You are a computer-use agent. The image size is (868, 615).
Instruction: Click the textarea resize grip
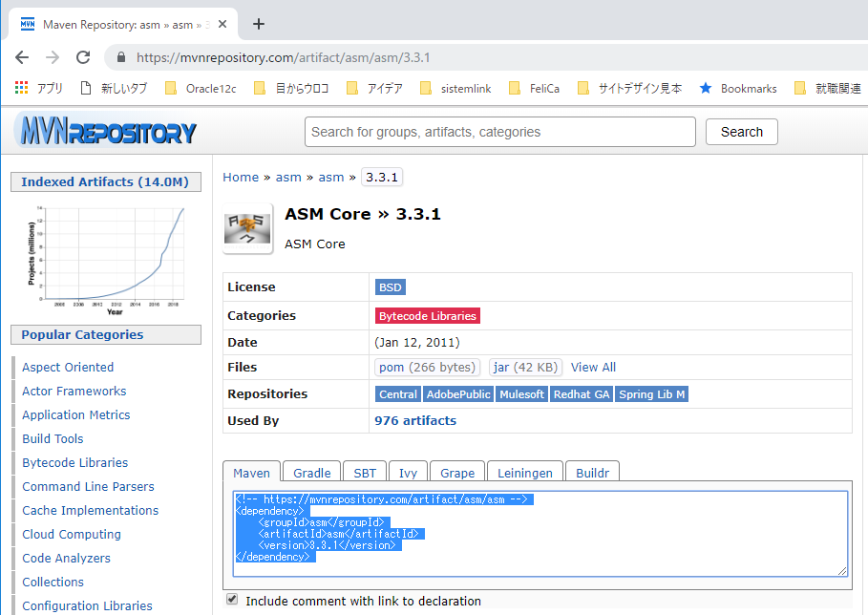click(x=842, y=571)
